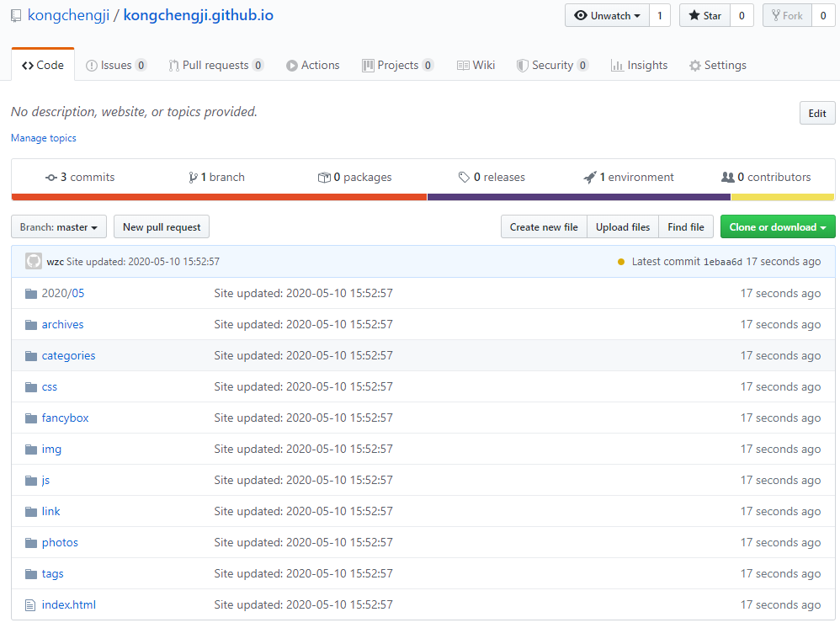The height and width of the screenshot is (628, 840).
Task: Open the Projects tab
Action: (398, 66)
